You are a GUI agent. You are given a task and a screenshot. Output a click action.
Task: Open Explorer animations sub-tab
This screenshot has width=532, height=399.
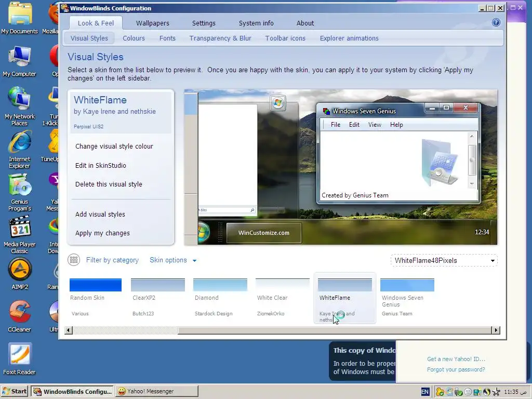349,38
